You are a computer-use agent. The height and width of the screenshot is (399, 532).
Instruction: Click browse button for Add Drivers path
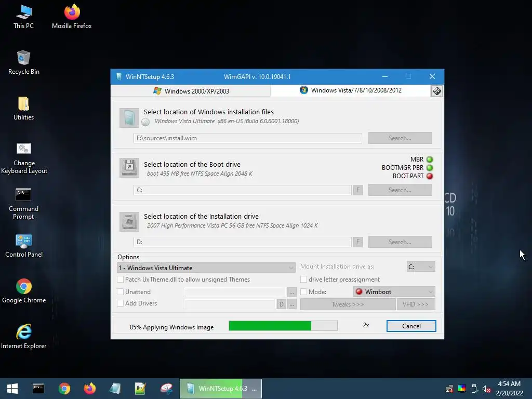(x=292, y=304)
